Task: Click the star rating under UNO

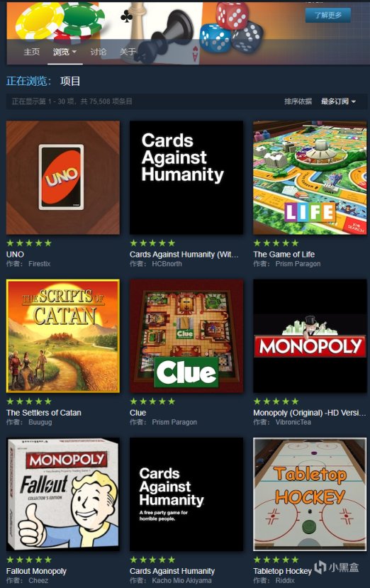Action: pos(29,243)
